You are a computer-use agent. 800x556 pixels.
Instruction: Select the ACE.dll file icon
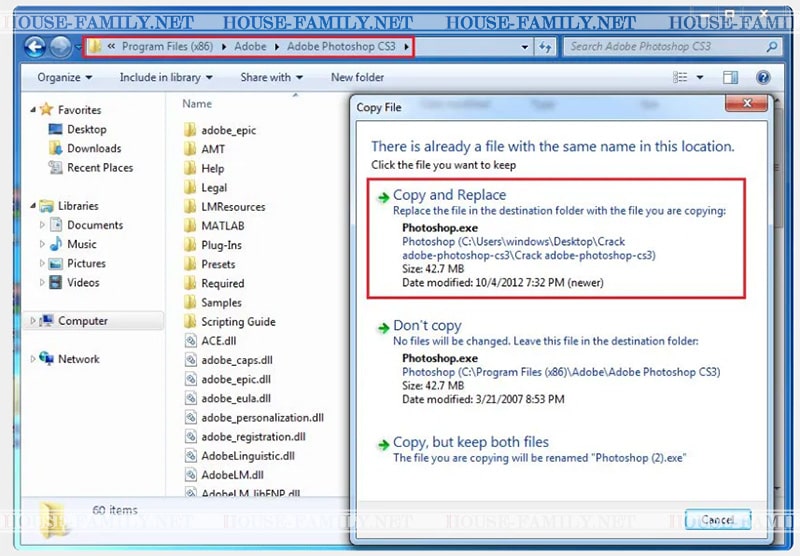point(190,341)
